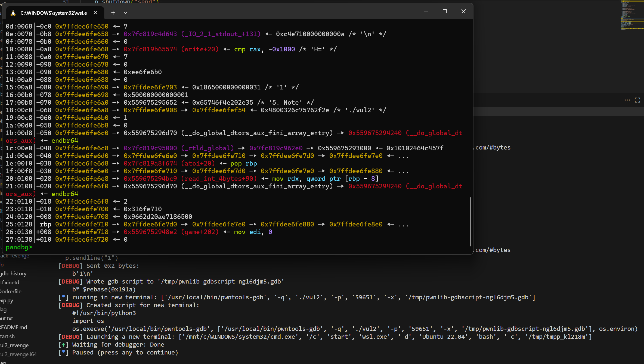This screenshot has height=364, width=644.
Task: Select vul2_revenge.i64 in the sidebar
Action: (x=18, y=354)
